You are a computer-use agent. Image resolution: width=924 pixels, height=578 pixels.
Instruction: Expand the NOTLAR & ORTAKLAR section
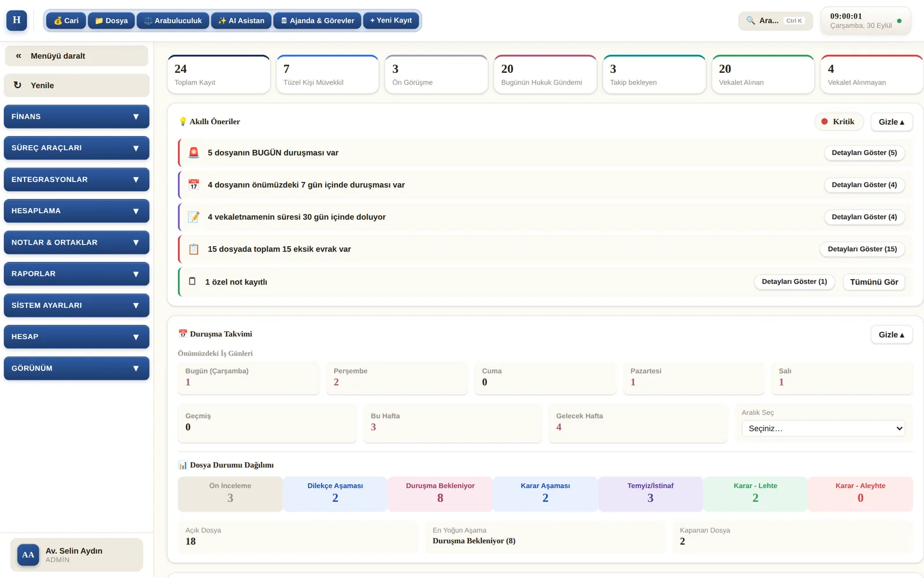[x=76, y=242]
